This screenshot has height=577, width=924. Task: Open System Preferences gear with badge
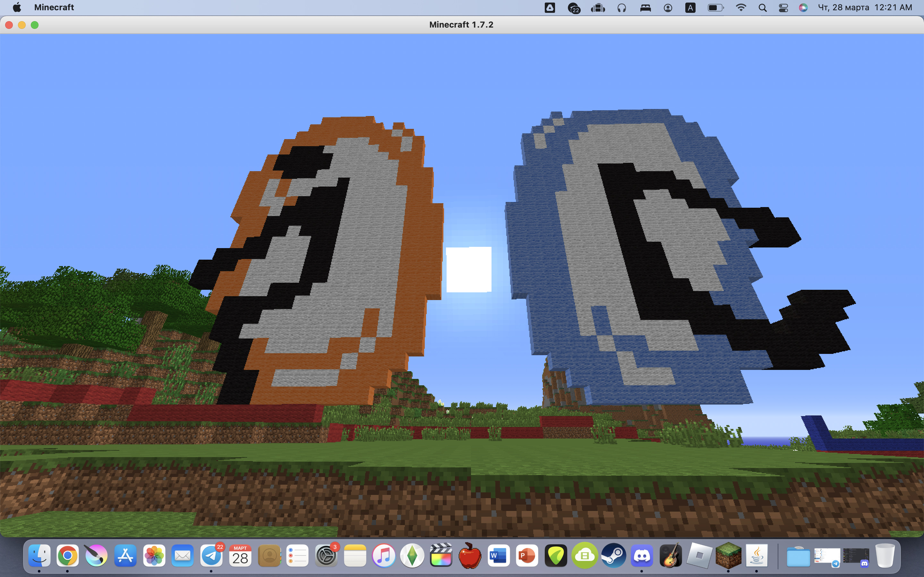[326, 556]
